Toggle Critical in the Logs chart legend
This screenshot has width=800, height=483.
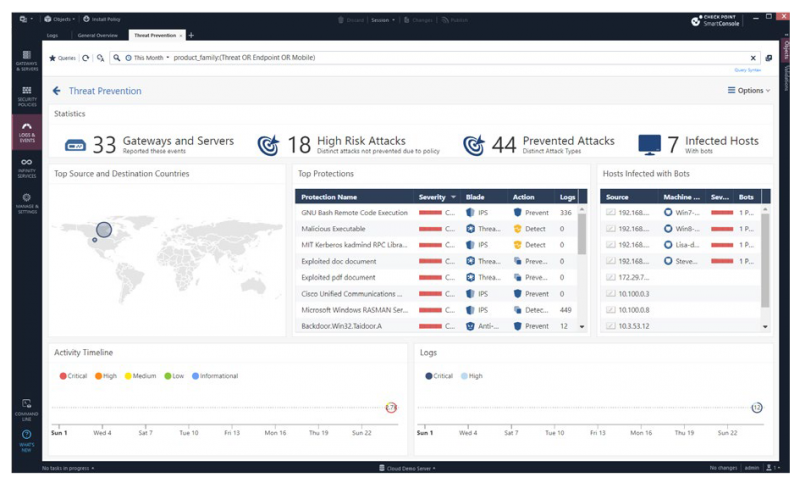point(439,376)
